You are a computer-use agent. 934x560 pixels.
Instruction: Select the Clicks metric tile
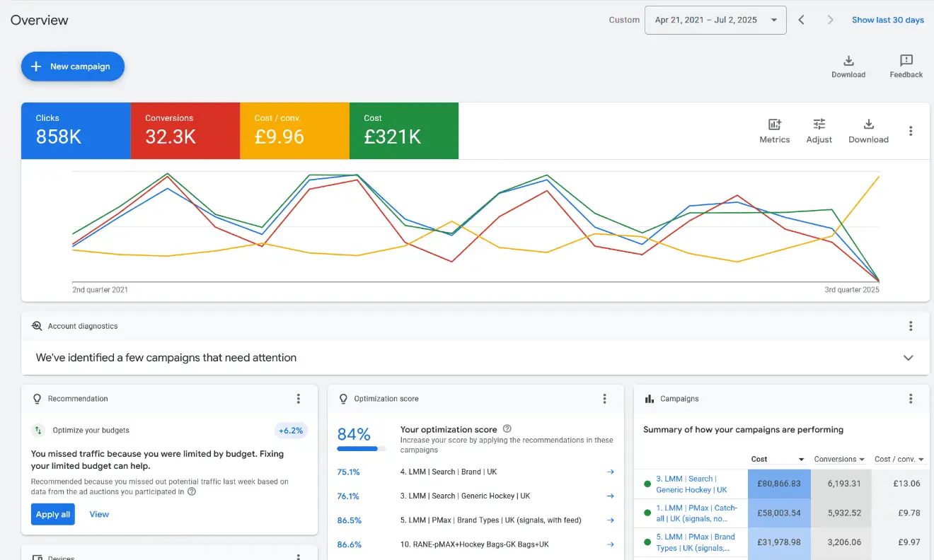[x=76, y=130]
